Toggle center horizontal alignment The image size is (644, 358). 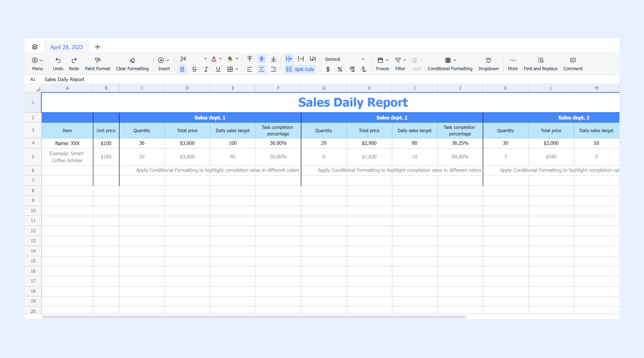pos(261,69)
